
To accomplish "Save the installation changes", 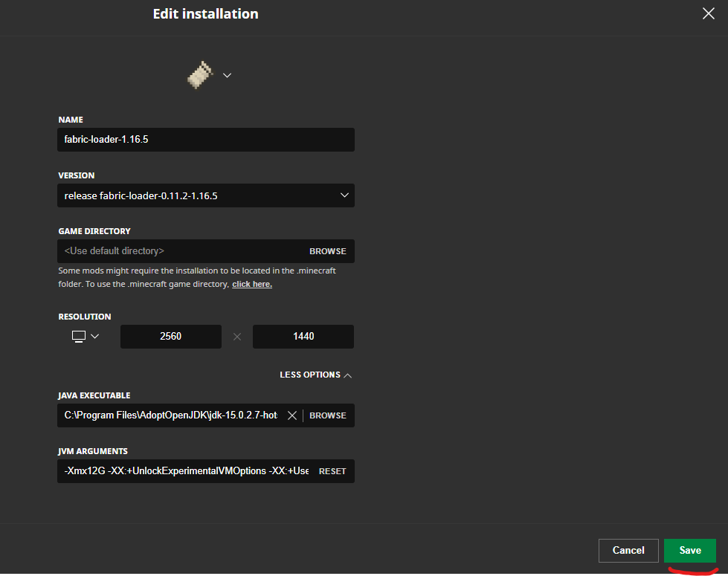I will 690,551.
